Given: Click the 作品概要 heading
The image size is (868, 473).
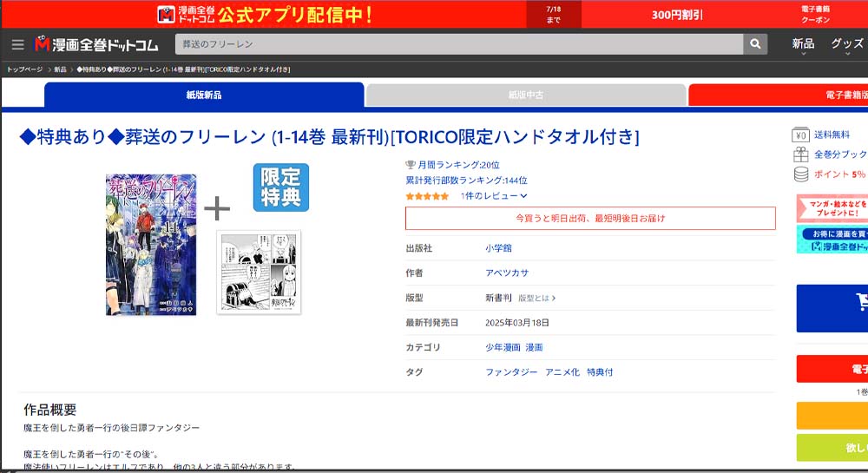Looking at the screenshot, I should point(49,410).
